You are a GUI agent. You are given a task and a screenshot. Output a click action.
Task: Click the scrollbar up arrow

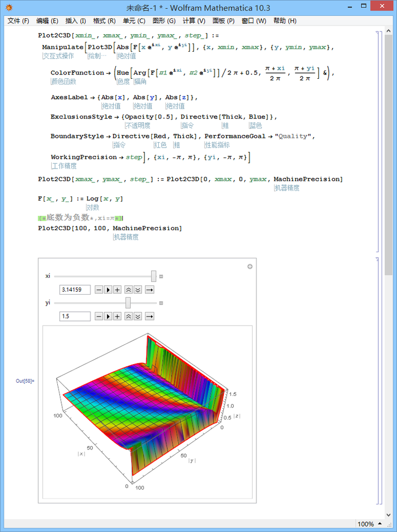(389, 30)
